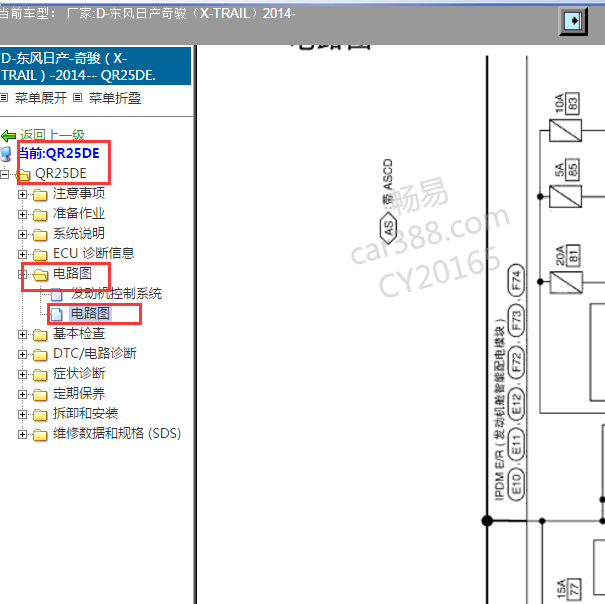Image resolution: width=605 pixels, height=604 pixels.
Task: Click the blue vehicle title header D-东风日产-奇骏
Action: (95, 66)
